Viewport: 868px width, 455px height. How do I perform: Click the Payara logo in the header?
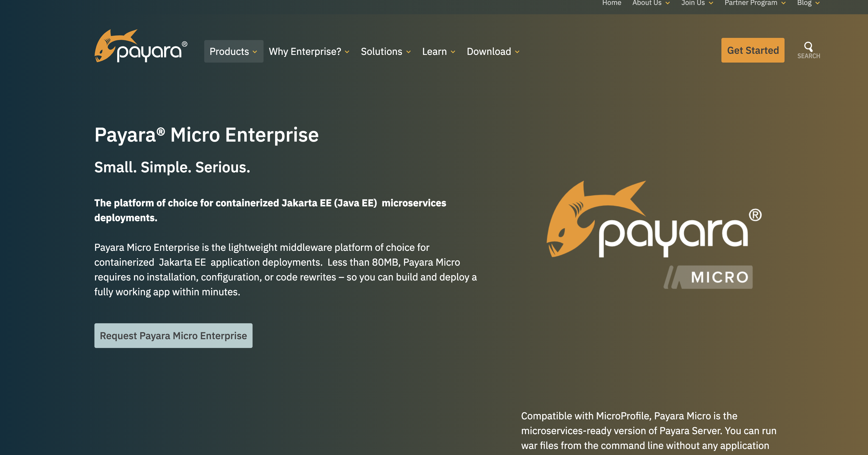coord(141,46)
